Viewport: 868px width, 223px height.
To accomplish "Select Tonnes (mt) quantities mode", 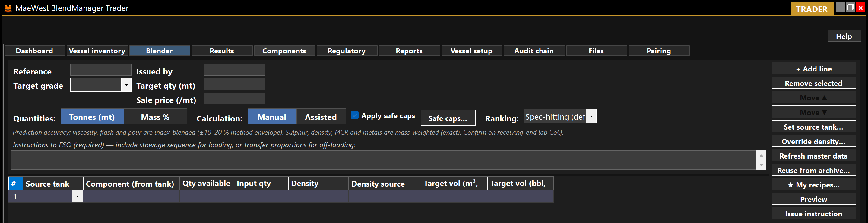I will 92,117.
